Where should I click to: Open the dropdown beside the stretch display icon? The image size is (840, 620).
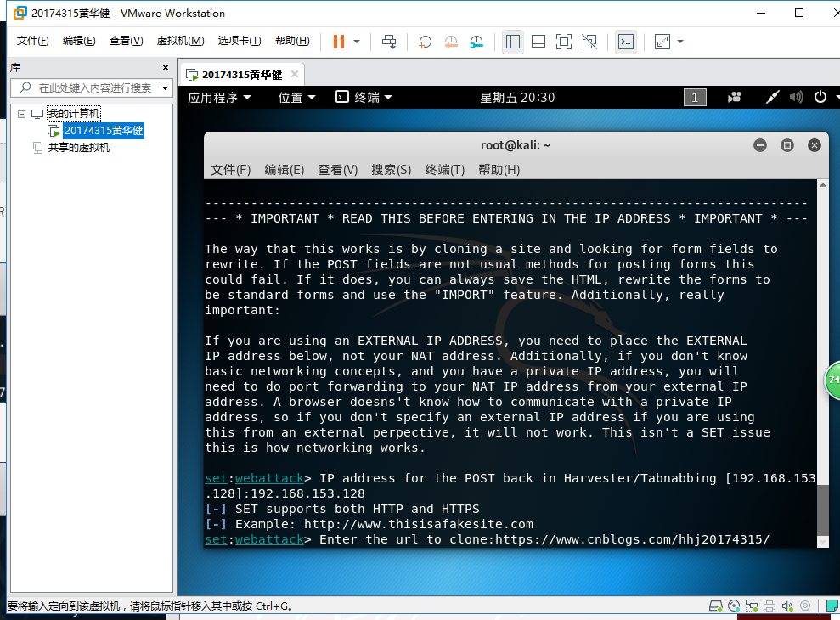tap(680, 42)
